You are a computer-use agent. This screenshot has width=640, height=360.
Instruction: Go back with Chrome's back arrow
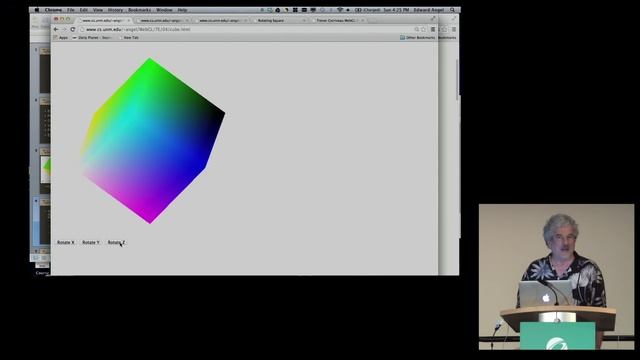56,29
